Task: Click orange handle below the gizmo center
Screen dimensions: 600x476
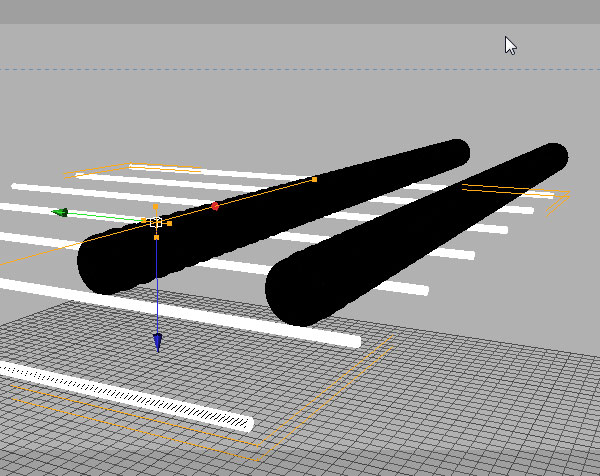Action: (x=156, y=238)
